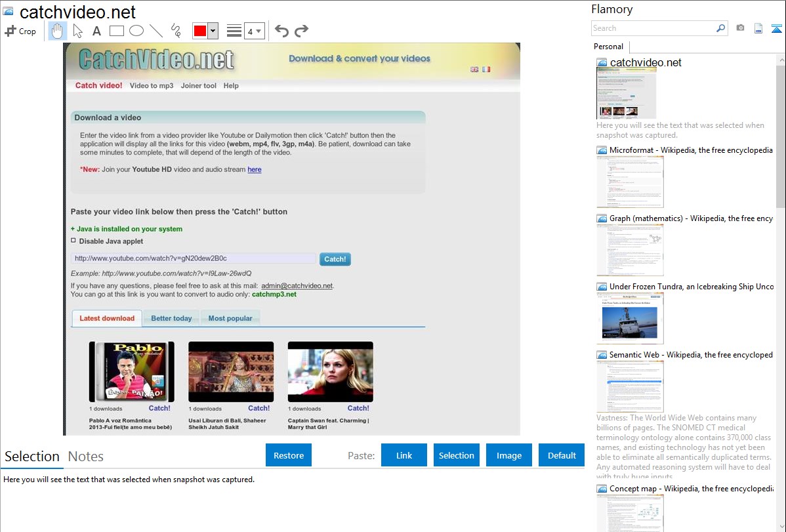Click the admin@catchvideo.net email link
786x532 pixels.
pos(297,286)
